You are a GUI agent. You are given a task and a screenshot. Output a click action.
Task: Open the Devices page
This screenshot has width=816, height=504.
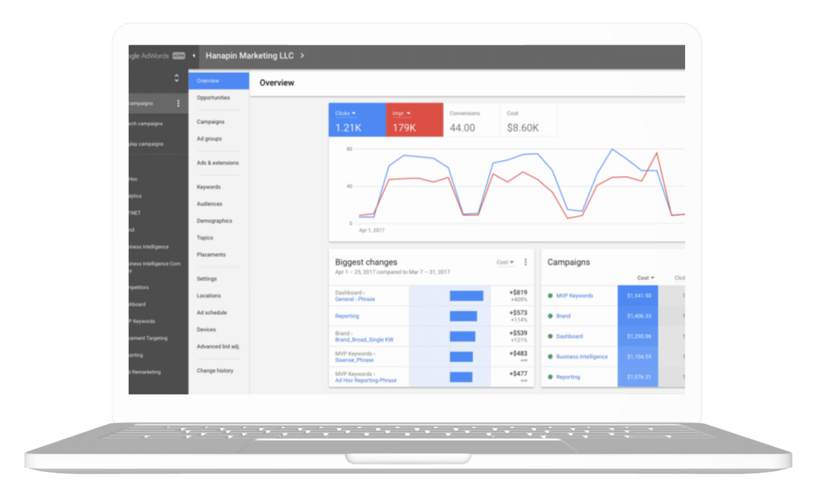tap(206, 329)
